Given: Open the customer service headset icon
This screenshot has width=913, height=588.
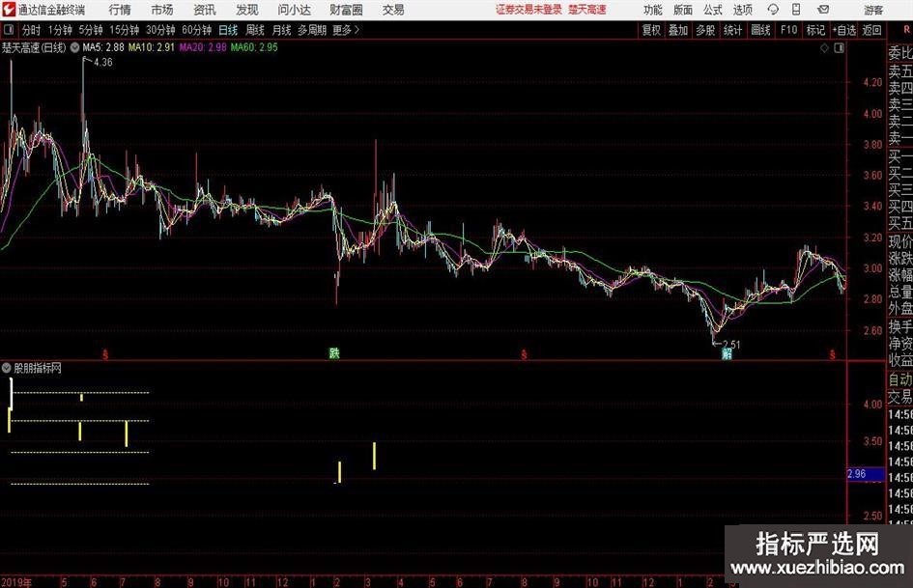Looking at the screenshot, I should pyautogui.click(x=773, y=10).
